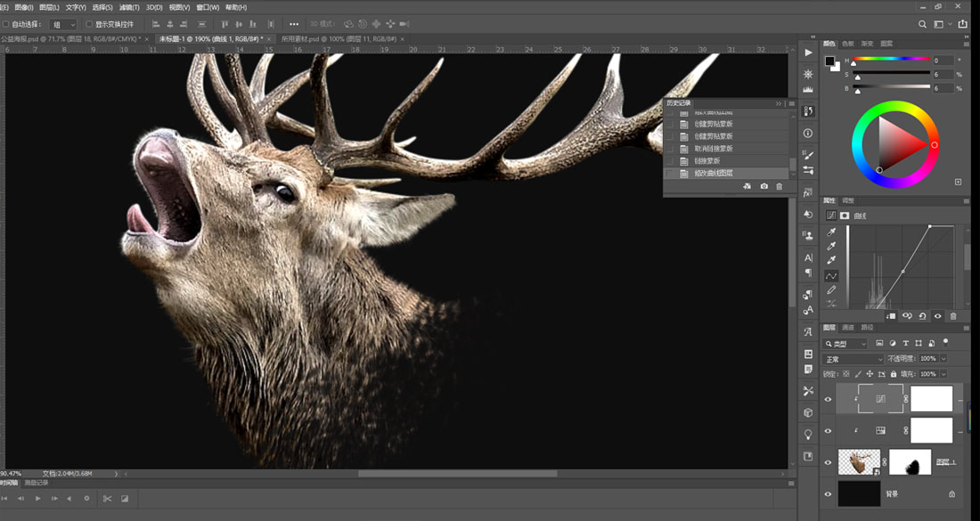Create new document from current history state
Image resolution: width=980 pixels, height=521 pixels.
pyautogui.click(x=747, y=186)
